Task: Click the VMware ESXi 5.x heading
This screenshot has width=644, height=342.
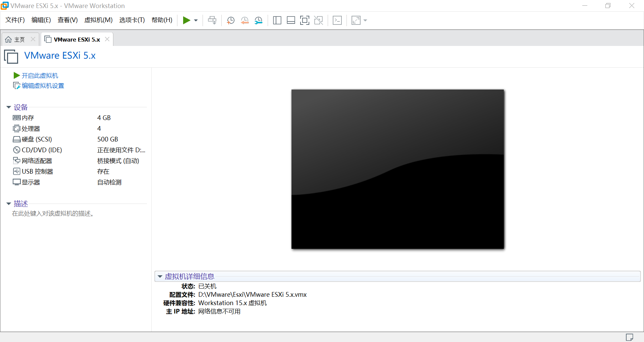Action: pos(60,56)
